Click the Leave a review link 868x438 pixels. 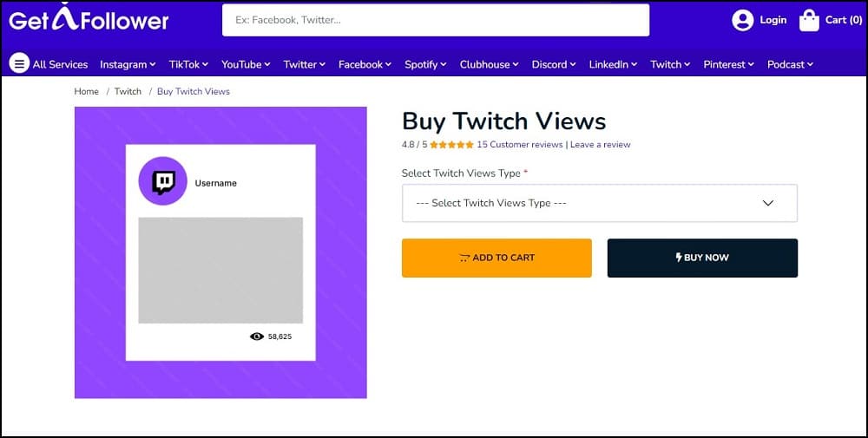[x=601, y=144]
